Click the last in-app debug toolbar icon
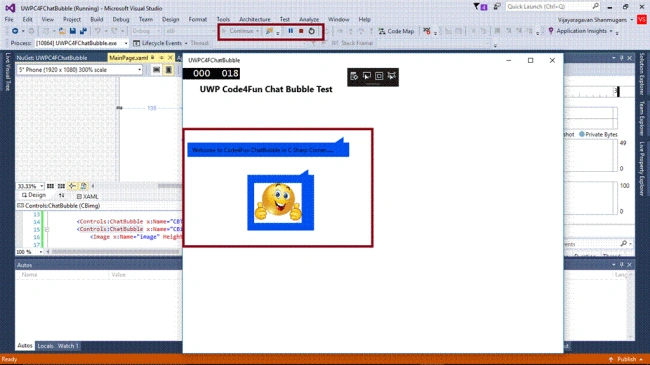The width and height of the screenshot is (650, 365). point(392,76)
